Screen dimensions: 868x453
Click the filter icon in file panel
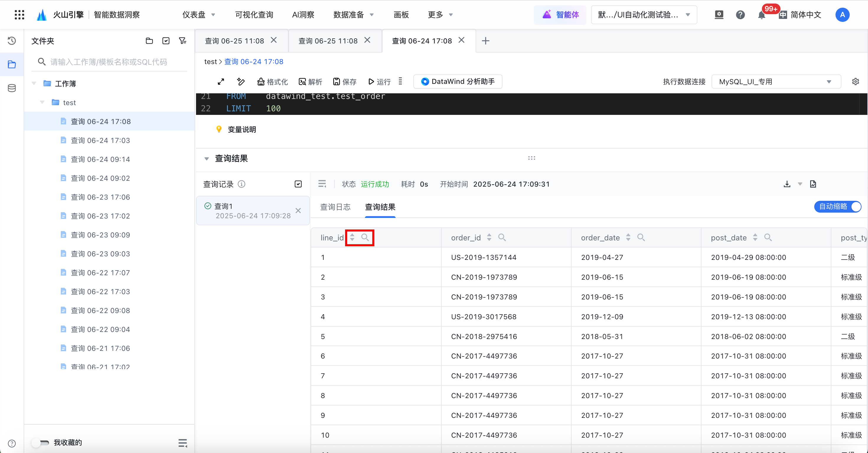coord(183,41)
